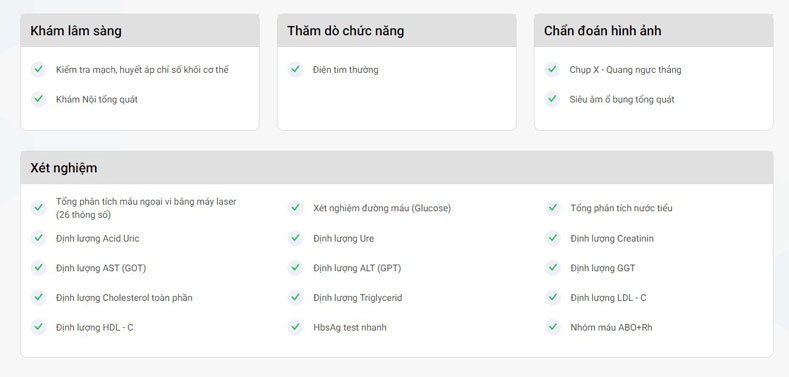This screenshot has height=377, width=789.
Task: Click checkmark next to Siêu âm ổ bụng tổng quát
Action: (552, 99)
